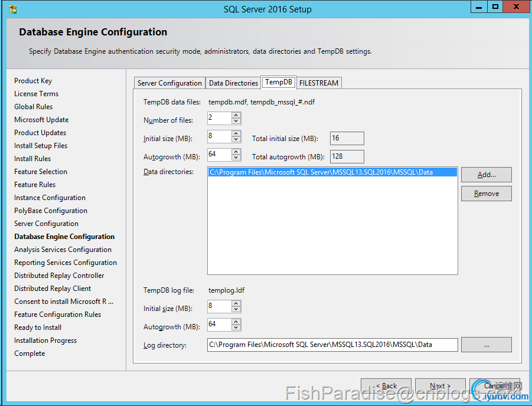
Task: Click Install Rules in the steps list
Action: pyautogui.click(x=32, y=159)
